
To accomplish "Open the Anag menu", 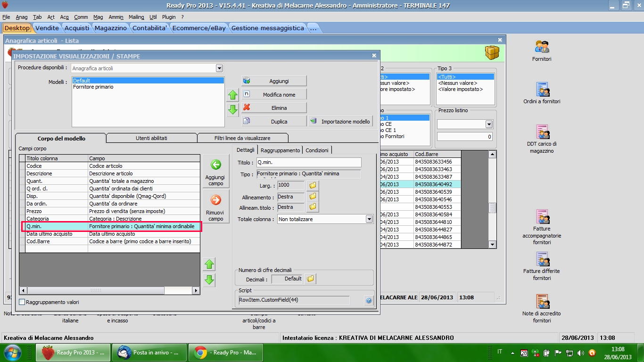I will pyautogui.click(x=22, y=17).
